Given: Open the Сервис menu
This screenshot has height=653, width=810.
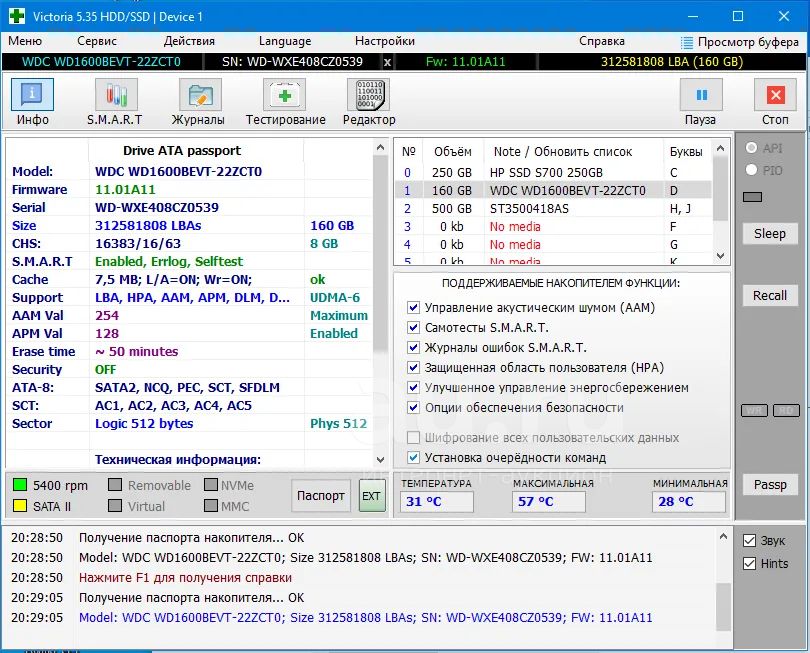Looking at the screenshot, I should pyautogui.click(x=97, y=41).
